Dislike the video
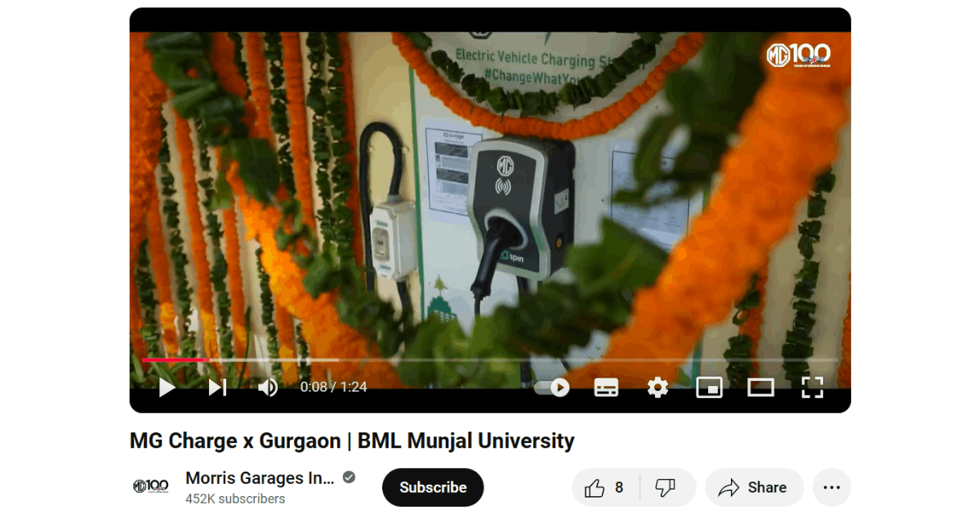980x514 pixels. coord(667,487)
